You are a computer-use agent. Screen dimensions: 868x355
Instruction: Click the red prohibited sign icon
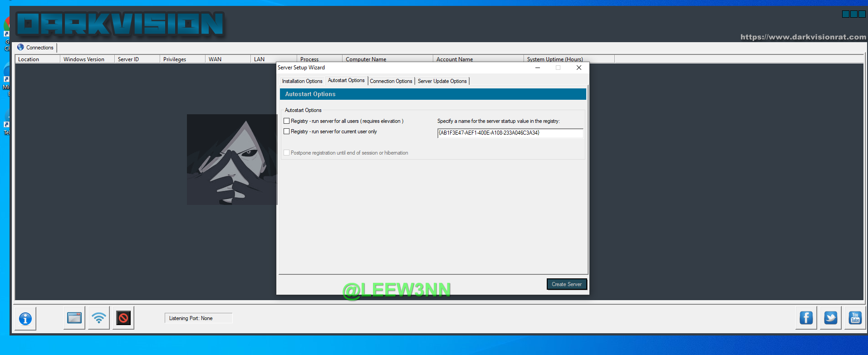point(123,318)
